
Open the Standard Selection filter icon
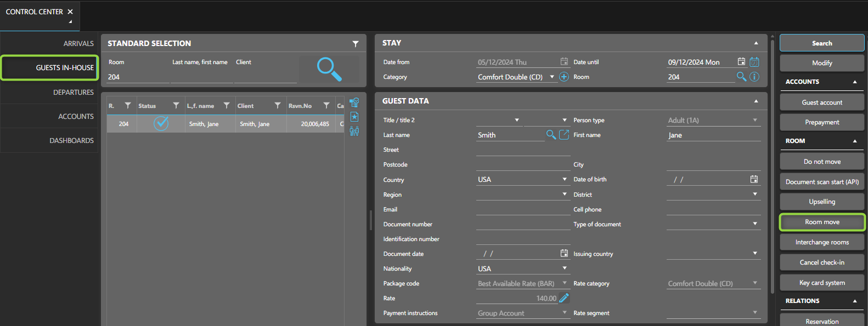(x=356, y=44)
